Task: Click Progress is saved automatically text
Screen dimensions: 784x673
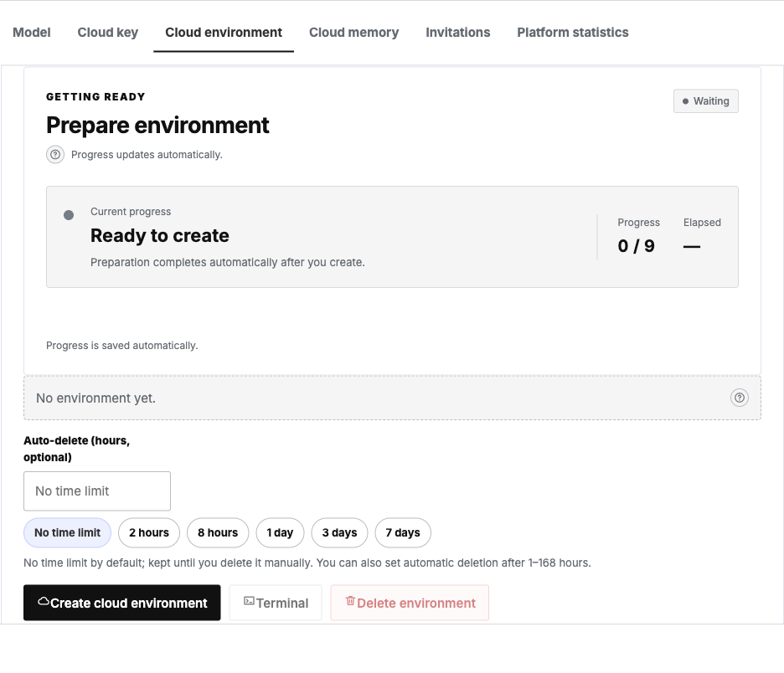Action: point(122,346)
